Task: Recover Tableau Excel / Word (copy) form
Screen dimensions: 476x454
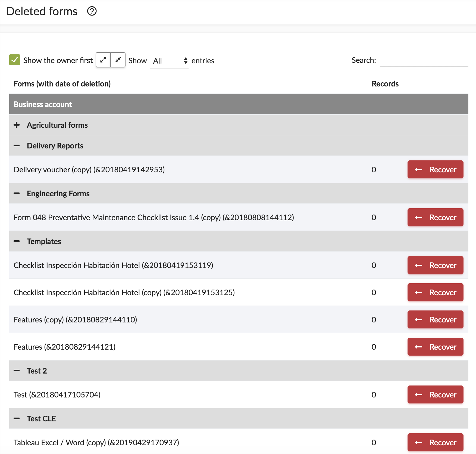Action: 435,442
